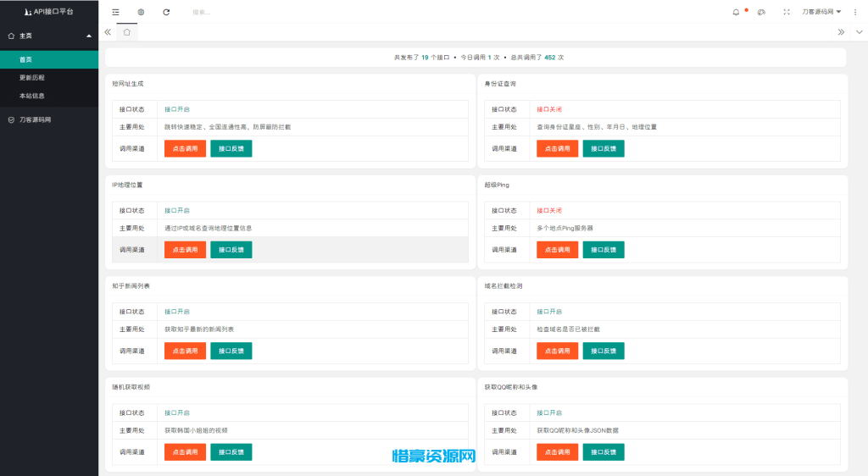This screenshot has width=868, height=476.
Task: Click 点击调用 for 短网址生成
Action: 185,148
